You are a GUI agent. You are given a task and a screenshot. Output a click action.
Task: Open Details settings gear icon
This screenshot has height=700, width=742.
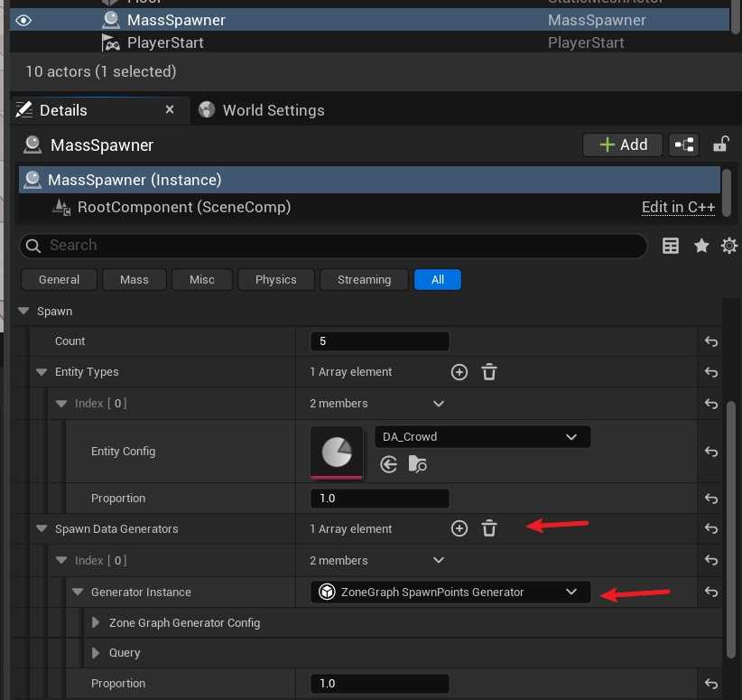[729, 246]
